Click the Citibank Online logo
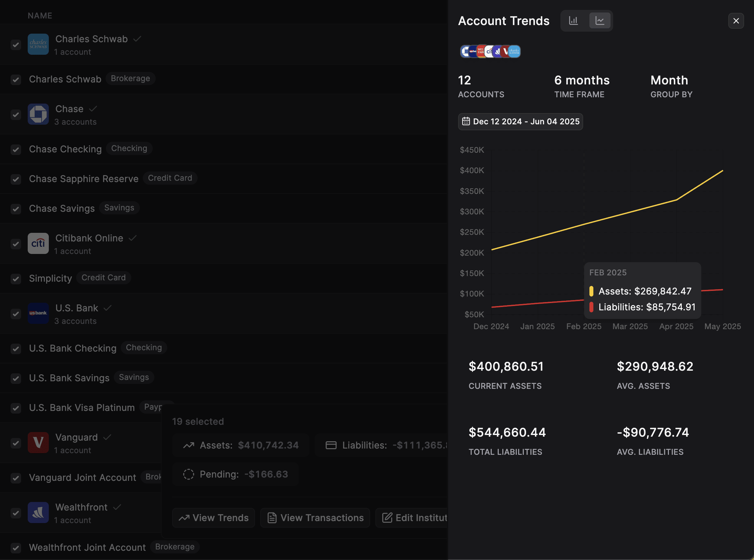This screenshot has width=754, height=560. 38,243
